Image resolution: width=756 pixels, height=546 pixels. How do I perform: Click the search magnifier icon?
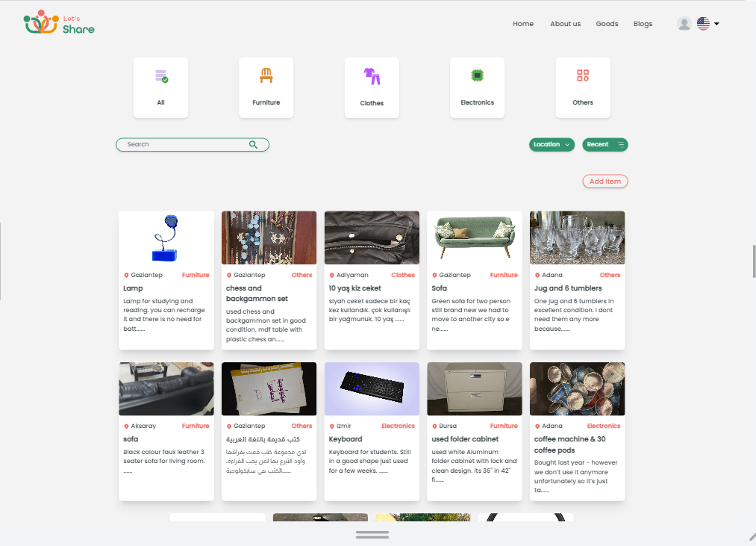pyautogui.click(x=254, y=145)
